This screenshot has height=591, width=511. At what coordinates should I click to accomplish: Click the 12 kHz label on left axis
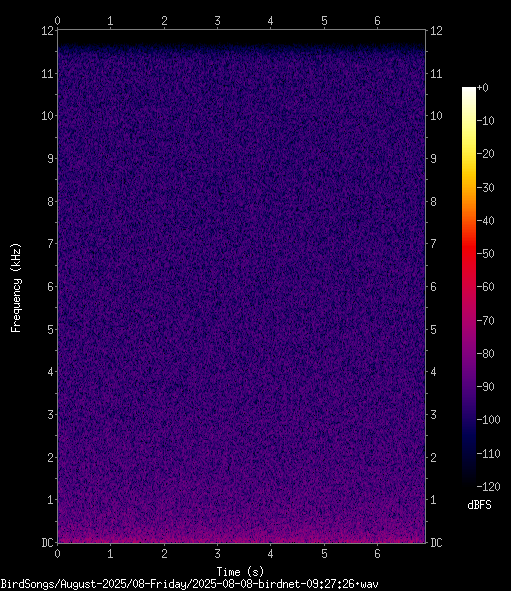point(47,31)
